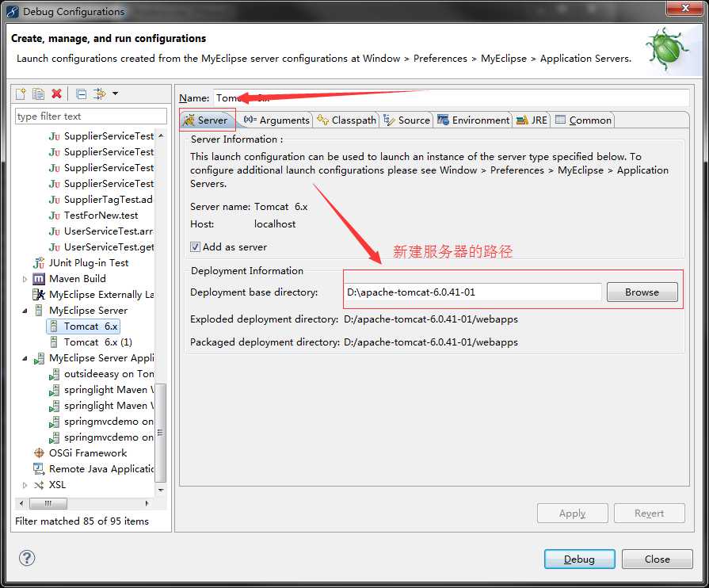Screen dimensions: 709x588
Task: Click the duplicate configuration icon
Action: point(39,94)
